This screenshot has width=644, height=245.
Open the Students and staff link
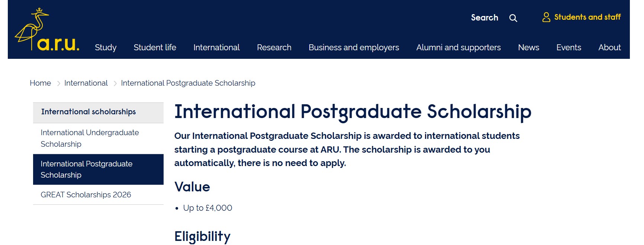(587, 17)
